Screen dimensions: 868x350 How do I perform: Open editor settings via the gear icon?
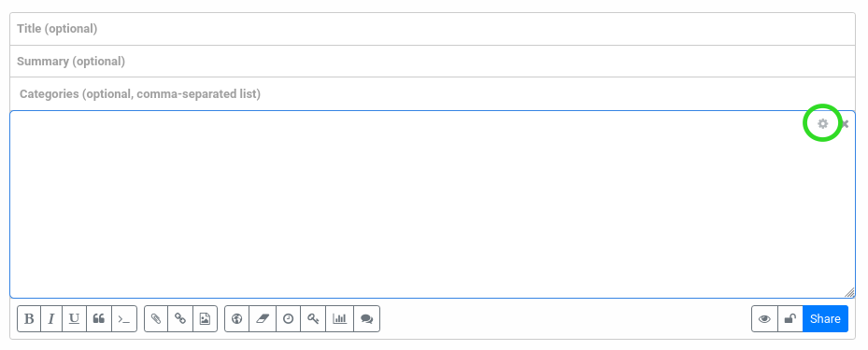(x=822, y=124)
